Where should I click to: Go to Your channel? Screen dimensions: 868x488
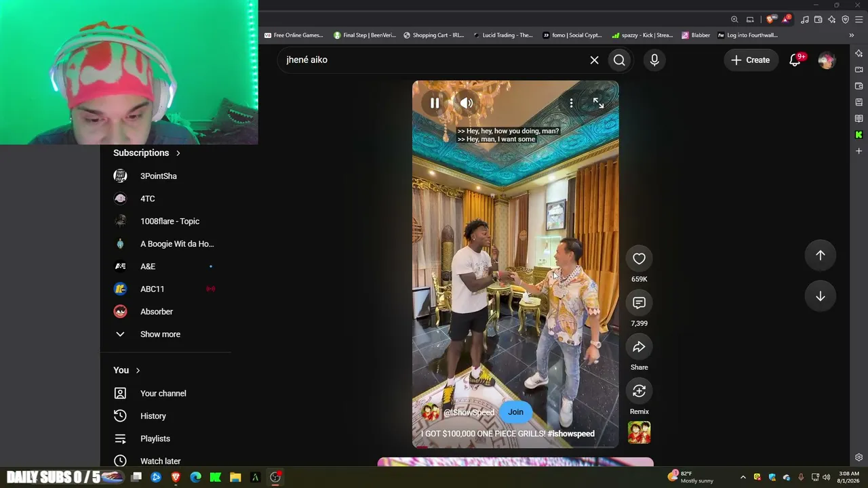click(x=163, y=393)
